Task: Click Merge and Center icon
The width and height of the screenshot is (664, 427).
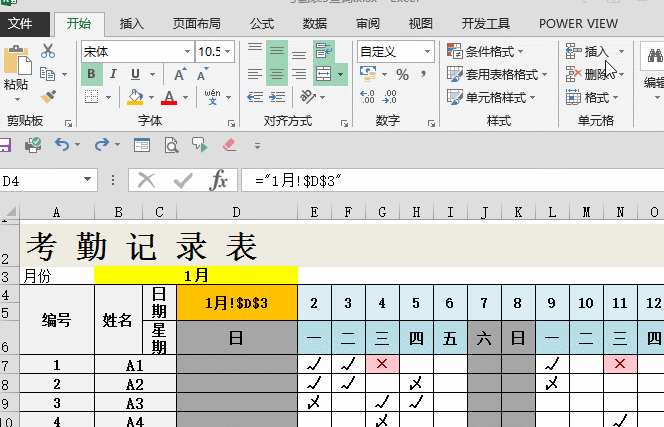Action: pyautogui.click(x=324, y=74)
